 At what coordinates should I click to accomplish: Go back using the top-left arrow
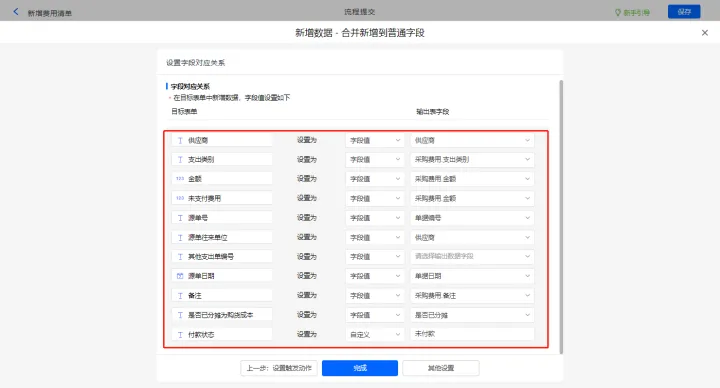click(x=16, y=11)
